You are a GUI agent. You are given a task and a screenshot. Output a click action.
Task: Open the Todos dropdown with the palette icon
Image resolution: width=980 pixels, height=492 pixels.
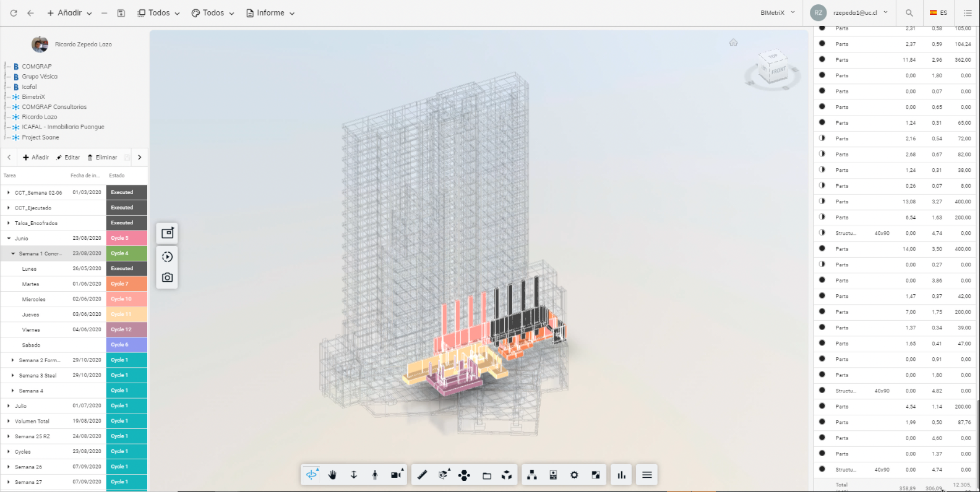pos(213,13)
